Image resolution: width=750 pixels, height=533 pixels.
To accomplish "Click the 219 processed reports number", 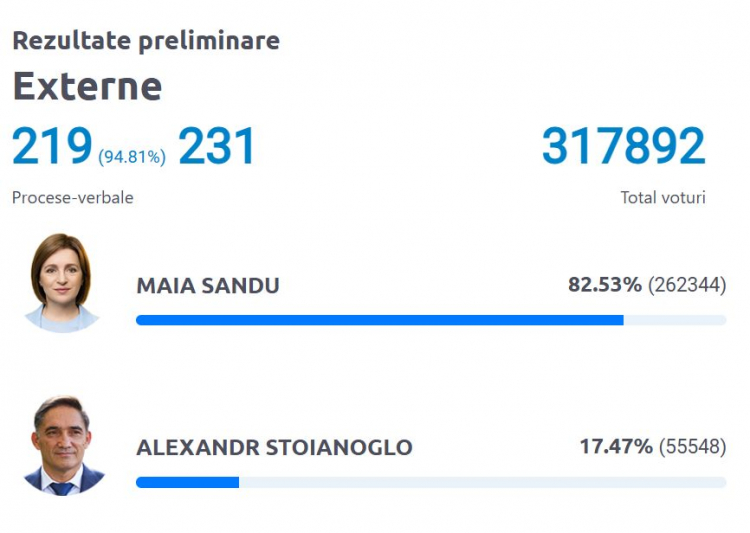I will click(52, 145).
